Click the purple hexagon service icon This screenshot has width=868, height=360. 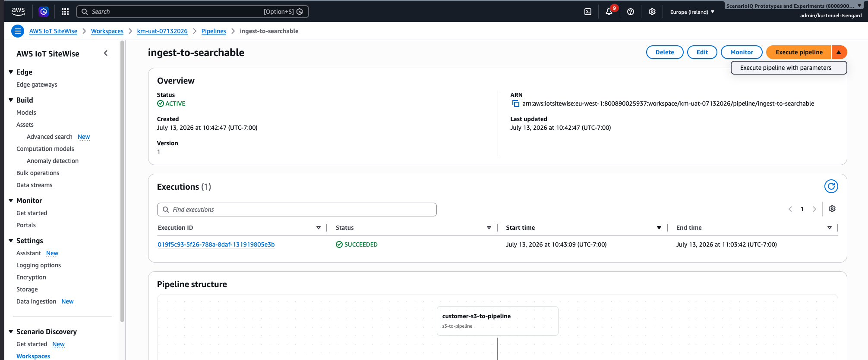44,12
